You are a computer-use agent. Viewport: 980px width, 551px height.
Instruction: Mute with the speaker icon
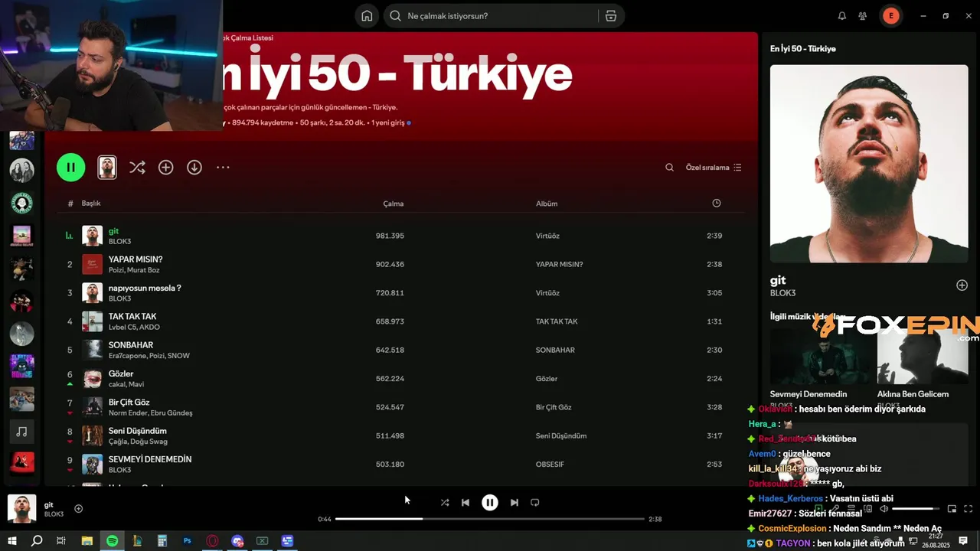(x=884, y=509)
